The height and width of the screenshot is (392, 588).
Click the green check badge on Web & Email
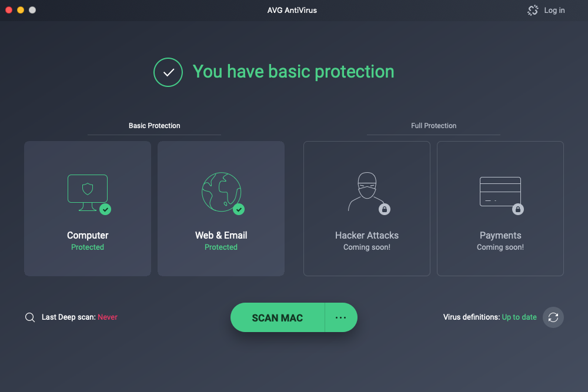point(239,209)
